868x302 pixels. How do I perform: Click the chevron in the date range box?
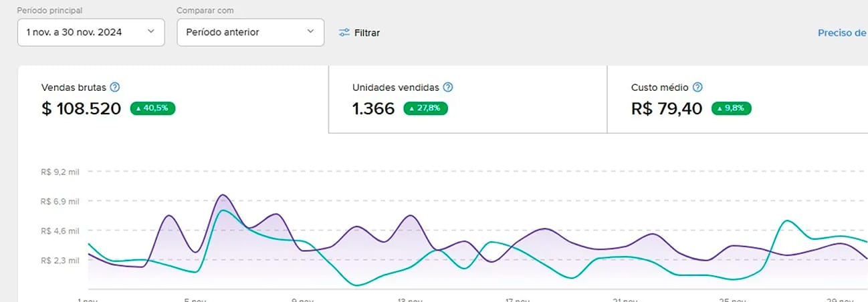point(150,31)
